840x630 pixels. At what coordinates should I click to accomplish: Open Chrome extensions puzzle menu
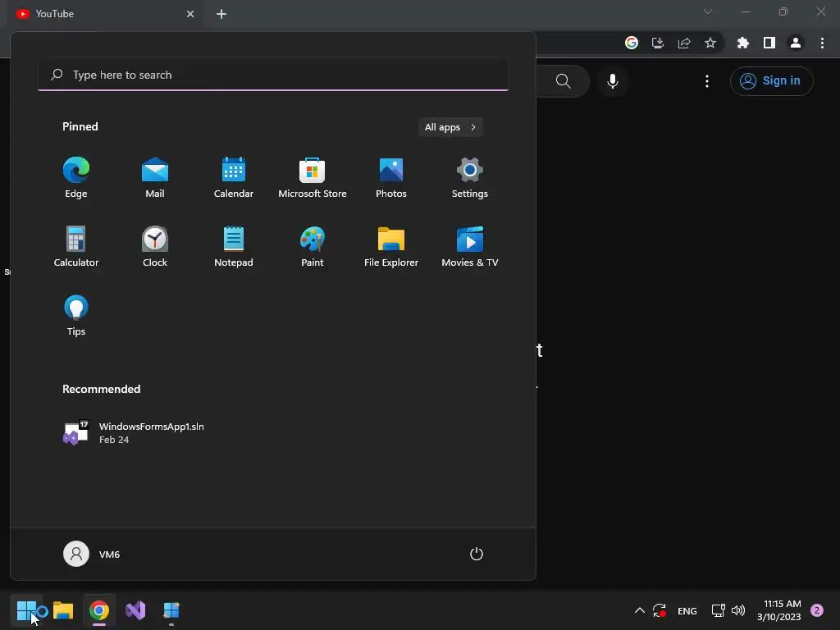(743, 43)
